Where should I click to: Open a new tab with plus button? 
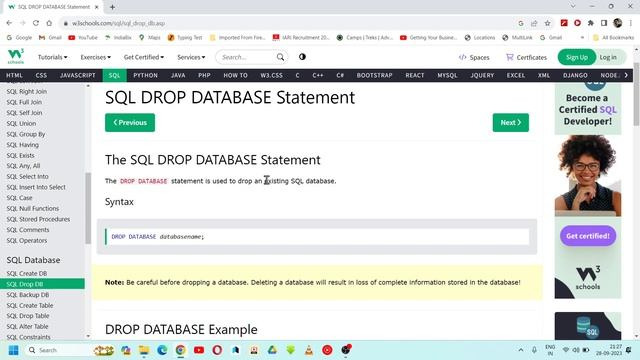[112, 7]
